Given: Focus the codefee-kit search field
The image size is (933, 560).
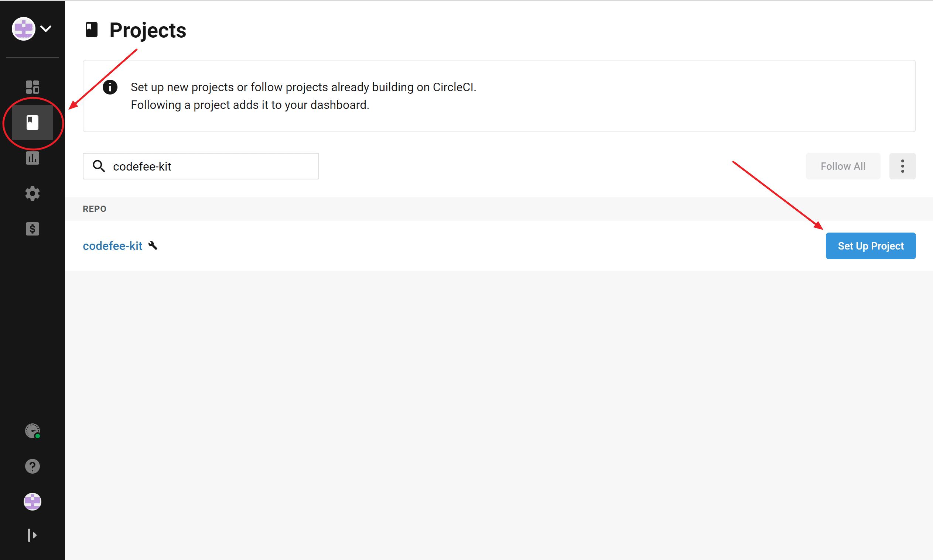Looking at the screenshot, I should 201,166.
